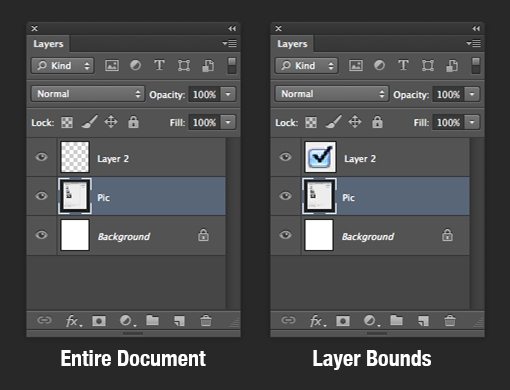Click the type layer filter icon in the right panel
510x390 pixels.
[x=403, y=65]
